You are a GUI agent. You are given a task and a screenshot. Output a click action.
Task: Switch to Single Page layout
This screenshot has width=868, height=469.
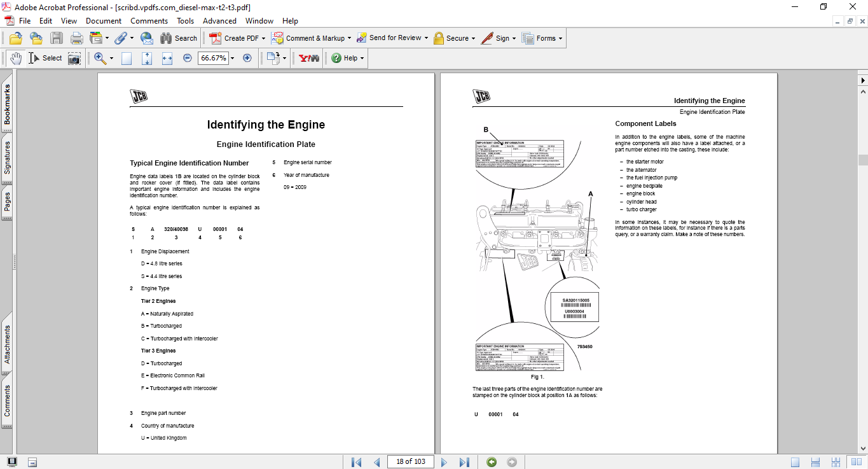coord(796,462)
